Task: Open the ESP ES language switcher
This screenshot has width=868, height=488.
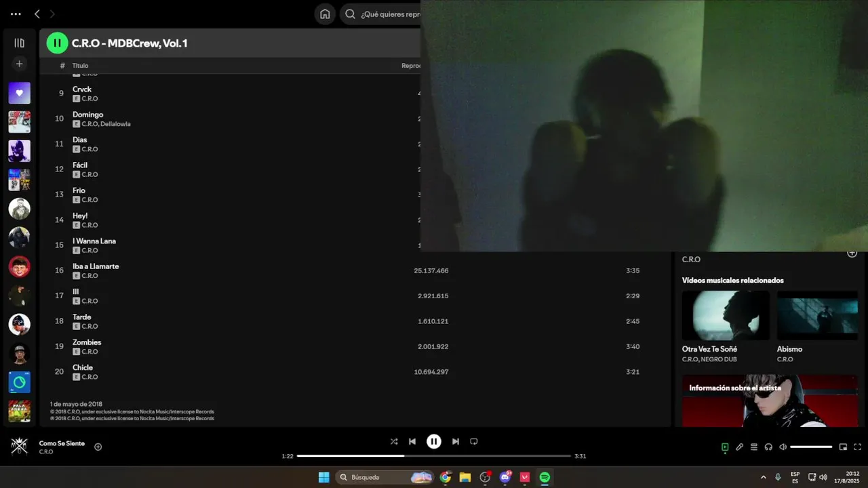Action: (x=795, y=477)
